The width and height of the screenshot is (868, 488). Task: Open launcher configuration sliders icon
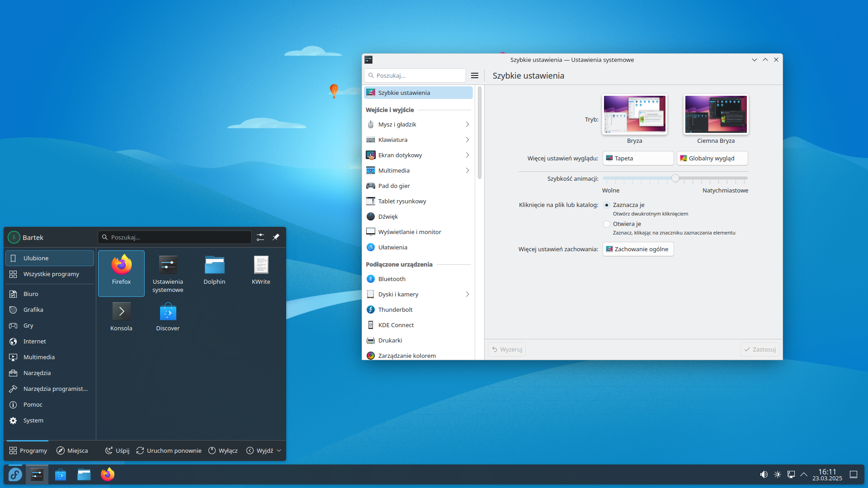point(260,237)
